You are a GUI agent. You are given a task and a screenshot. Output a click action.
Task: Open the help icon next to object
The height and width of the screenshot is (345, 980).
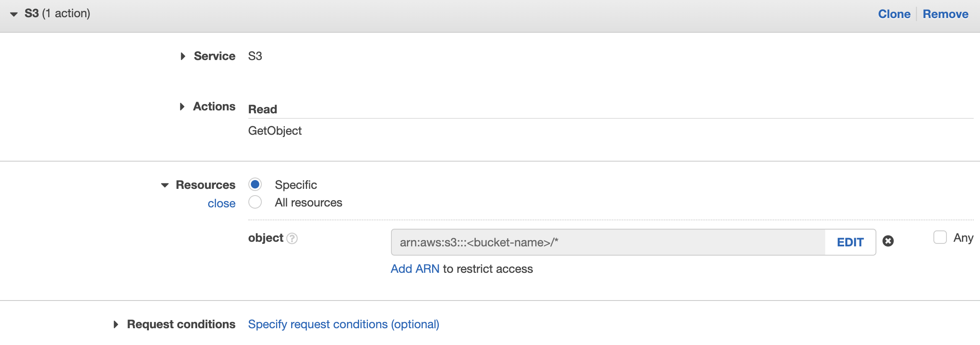[x=292, y=238]
